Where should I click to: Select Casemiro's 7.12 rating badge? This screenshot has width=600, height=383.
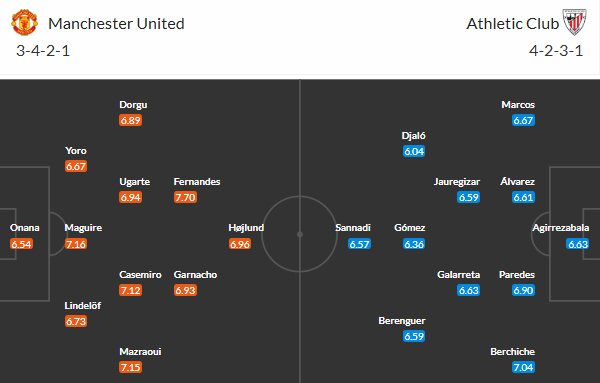130,290
